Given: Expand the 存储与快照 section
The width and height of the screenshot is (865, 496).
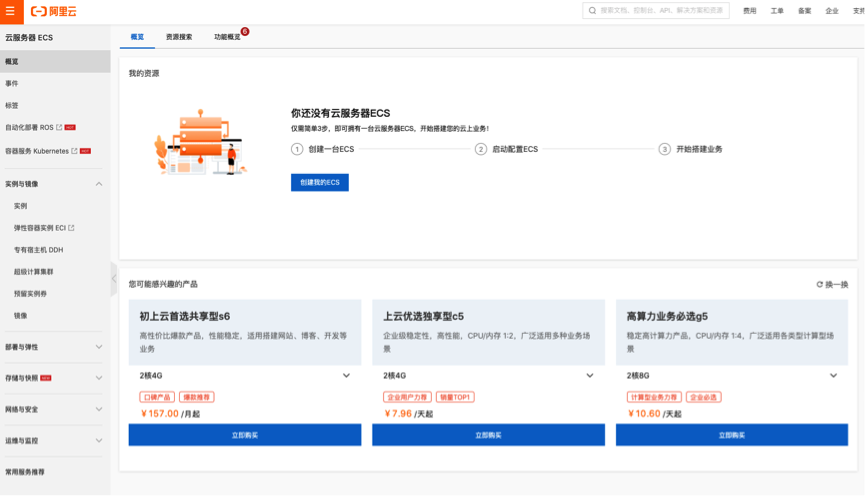Looking at the screenshot, I should point(99,378).
